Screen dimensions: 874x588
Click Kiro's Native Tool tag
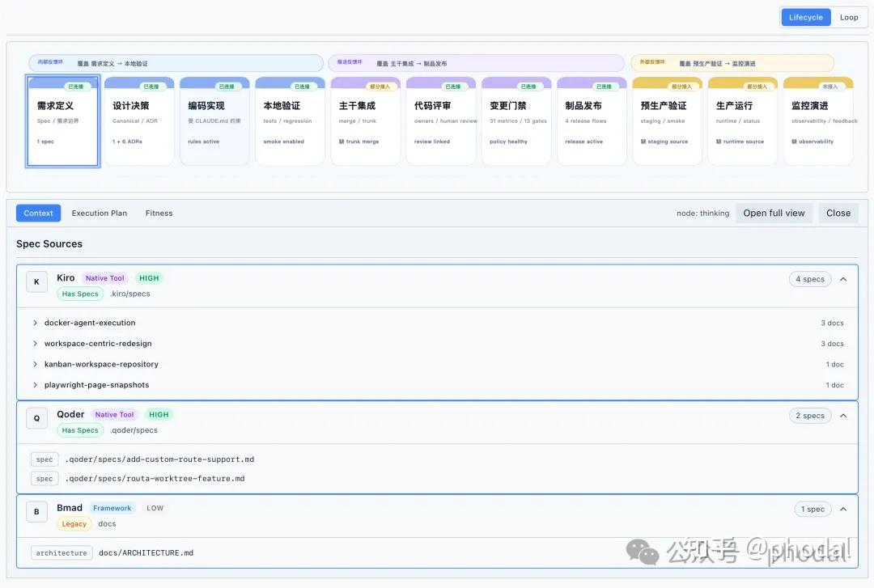click(x=104, y=278)
